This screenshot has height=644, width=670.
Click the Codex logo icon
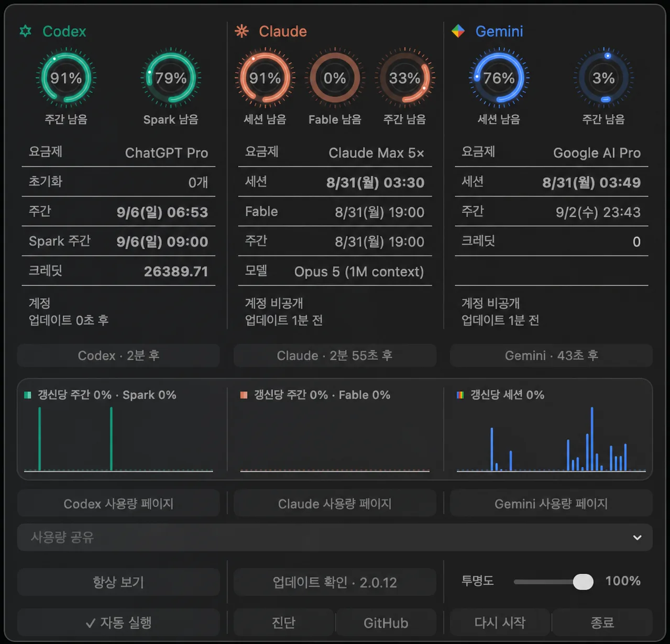tap(25, 31)
